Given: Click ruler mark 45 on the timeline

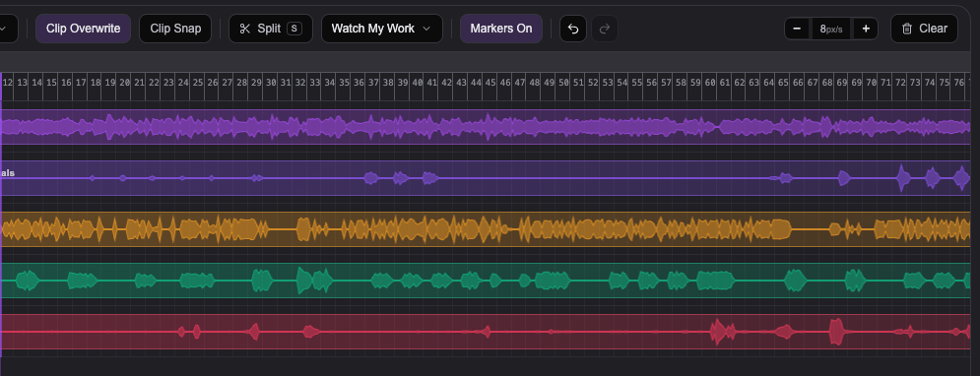Looking at the screenshot, I should coord(490,82).
